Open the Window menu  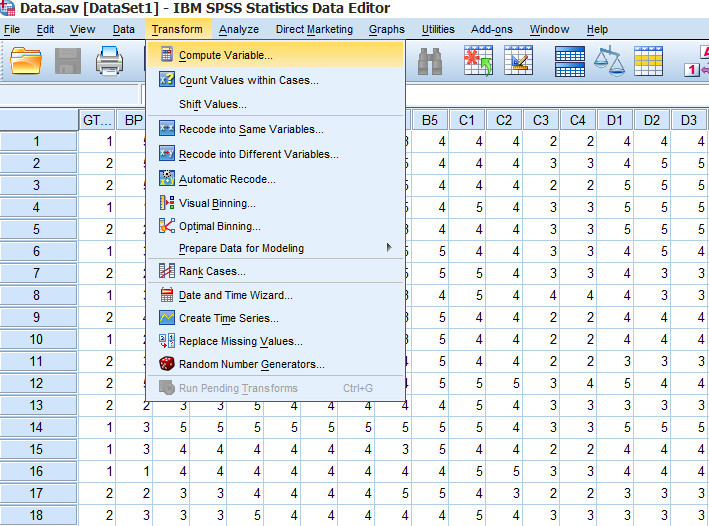coord(549,29)
